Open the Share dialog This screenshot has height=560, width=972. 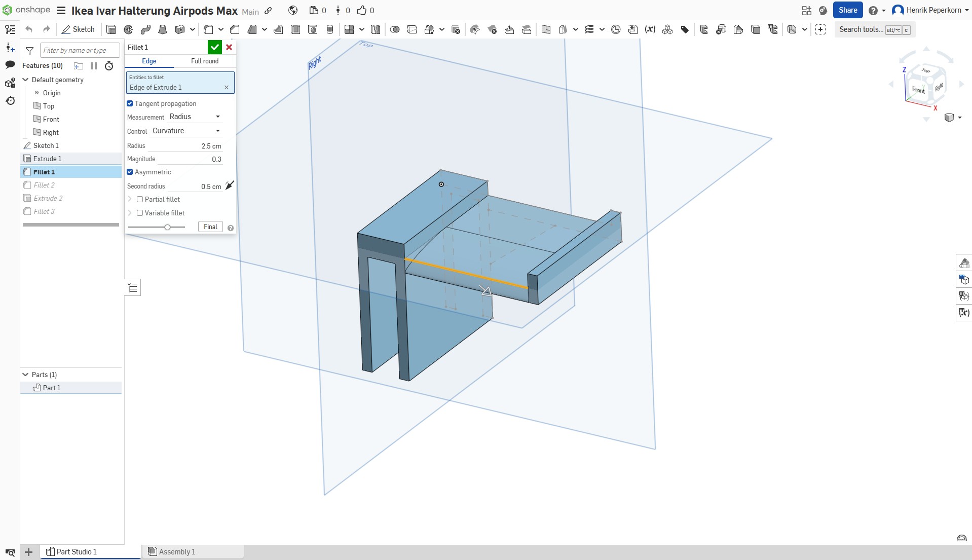click(847, 10)
